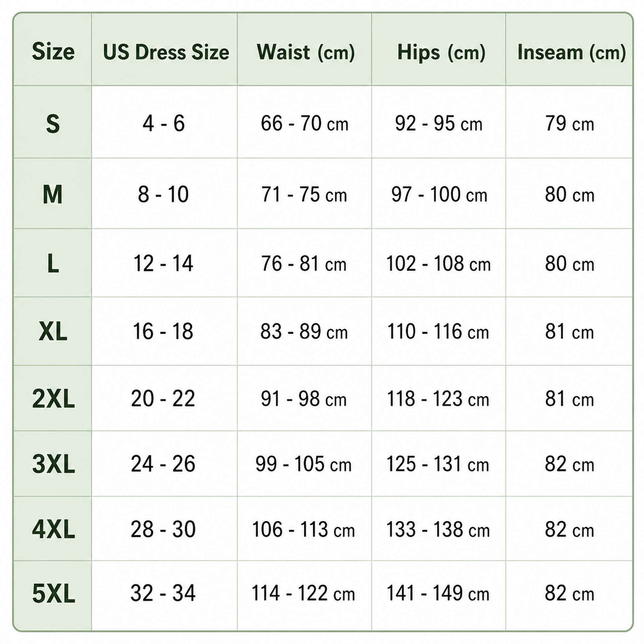Click the 24 - 26 dress size cell
Image resolution: width=644 pixels, height=644 pixels.
click(x=163, y=464)
